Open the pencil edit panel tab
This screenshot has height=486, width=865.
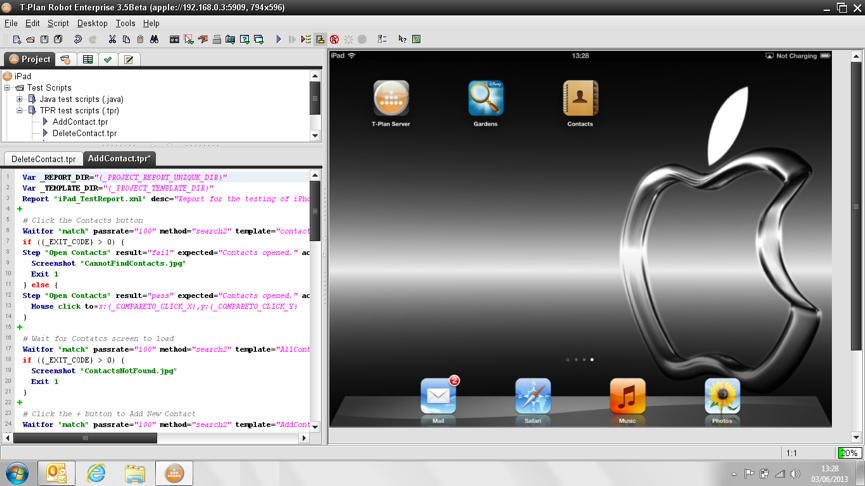point(129,59)
